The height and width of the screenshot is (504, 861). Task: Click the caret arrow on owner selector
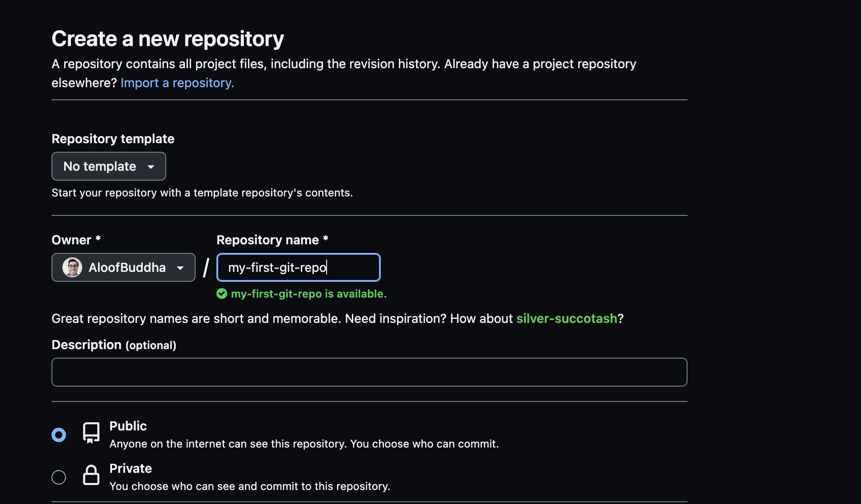[x=180, y=267]
